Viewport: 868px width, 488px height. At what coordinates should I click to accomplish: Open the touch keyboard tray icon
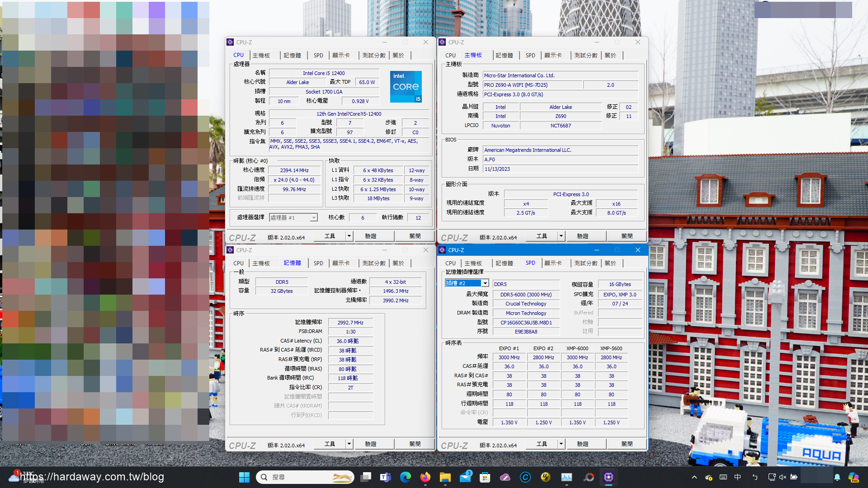coord(723,477)
